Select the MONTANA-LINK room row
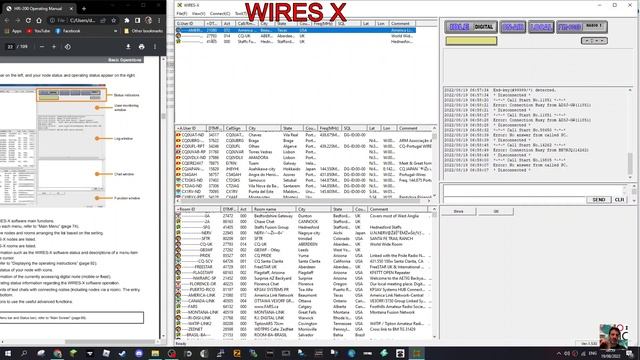This screenshot has height=360, width=640. 304,312
